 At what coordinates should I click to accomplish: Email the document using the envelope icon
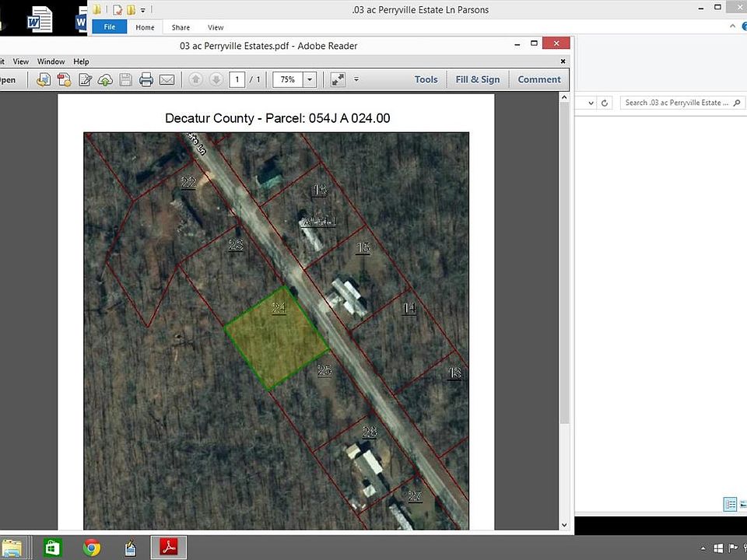(x=167, y=79)
